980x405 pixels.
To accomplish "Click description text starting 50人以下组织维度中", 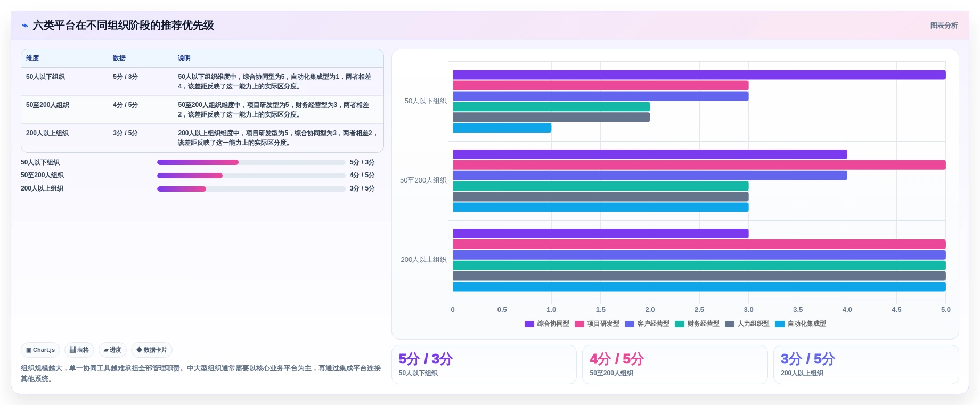I will point(275,81).
